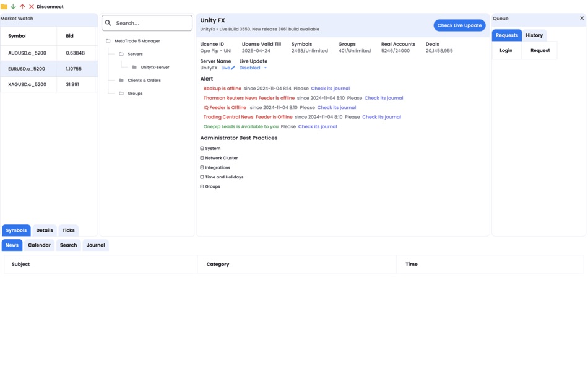Click the 0.63848 bid value
This screenshot has width=588, height=368.
point(76,53)
